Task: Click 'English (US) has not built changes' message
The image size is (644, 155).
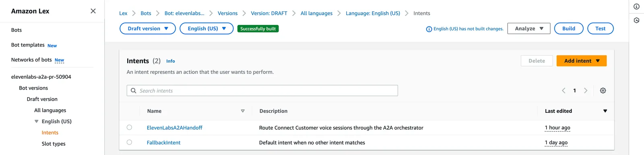Action: (x=469, y=29)
